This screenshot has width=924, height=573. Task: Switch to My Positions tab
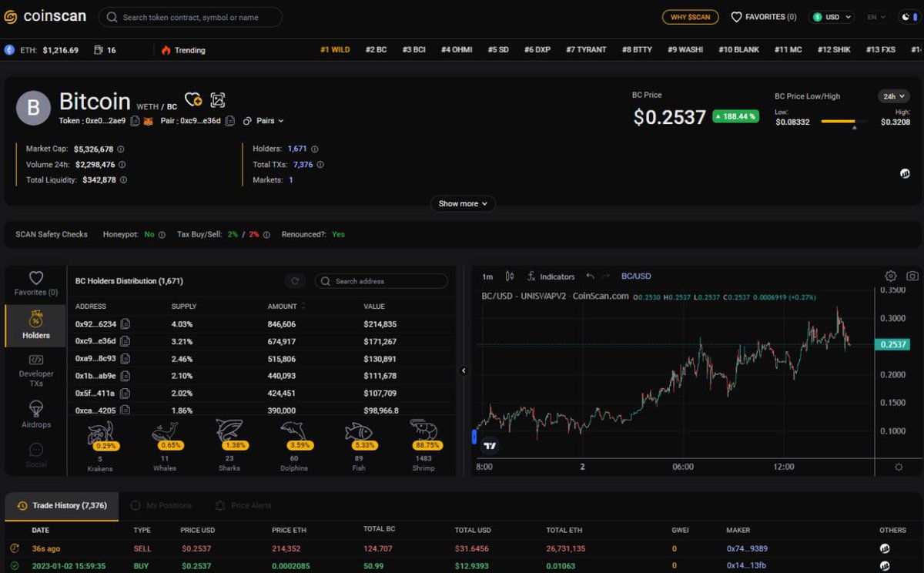161,505
